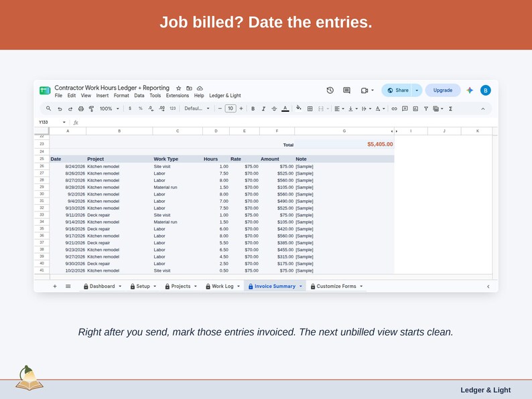532x399 pixels.
Task: Open the Extensions menu
Action: pos(178,96)
